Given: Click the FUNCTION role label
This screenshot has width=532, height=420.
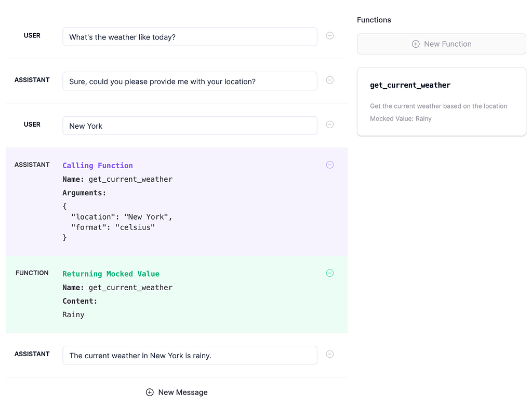Looking at the screenshot, I should coord(32,273).
